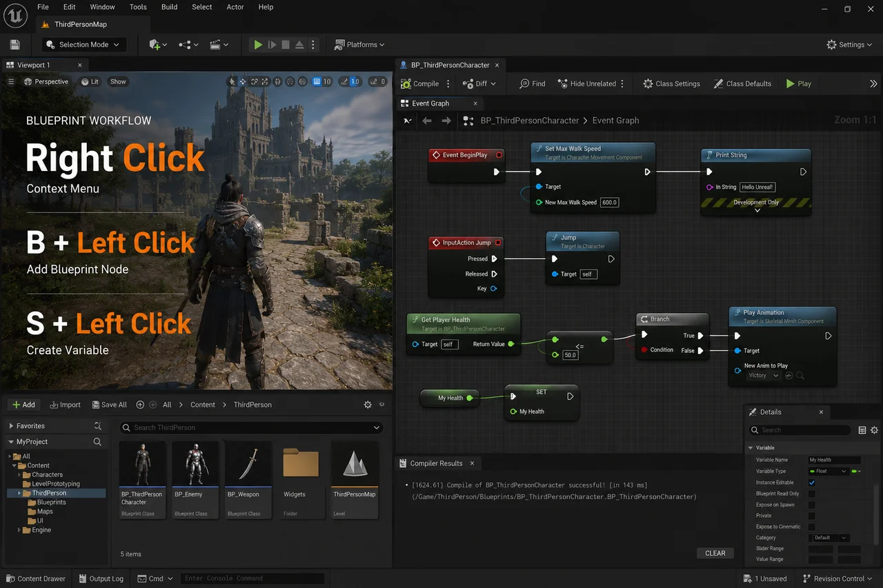Click the Compile button
This screenshot has height=588, width=883.
pos(419,83)
